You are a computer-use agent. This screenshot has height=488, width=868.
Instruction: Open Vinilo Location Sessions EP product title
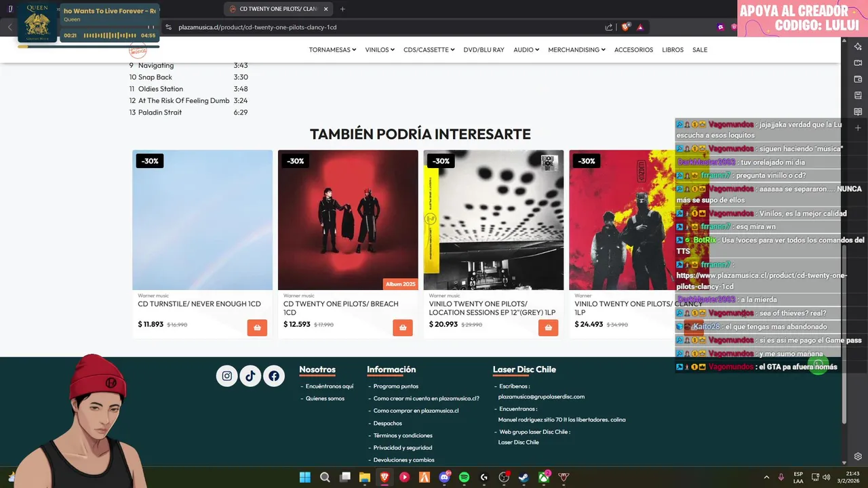pos(492,308)
